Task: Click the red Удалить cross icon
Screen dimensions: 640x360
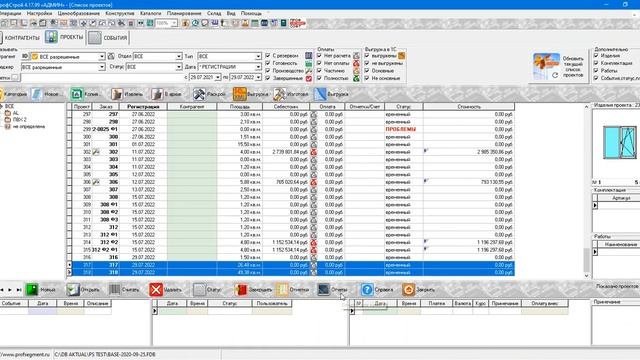Action: tap(156, 289)
